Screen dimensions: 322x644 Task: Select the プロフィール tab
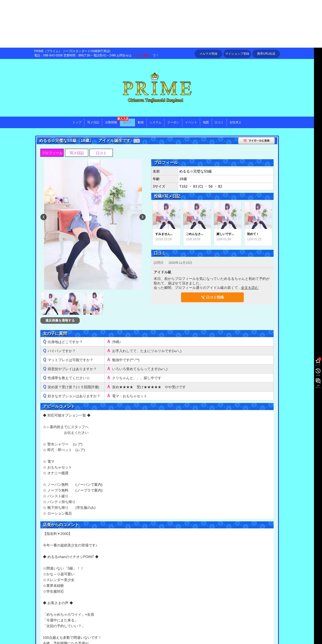52,153
